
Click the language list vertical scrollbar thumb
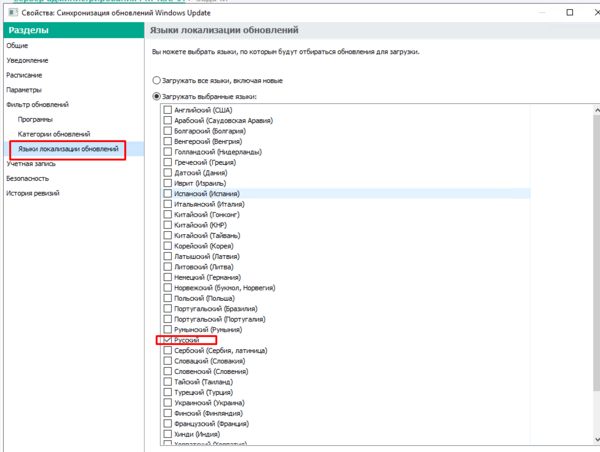pyautogui.click(x=597, y=253)
